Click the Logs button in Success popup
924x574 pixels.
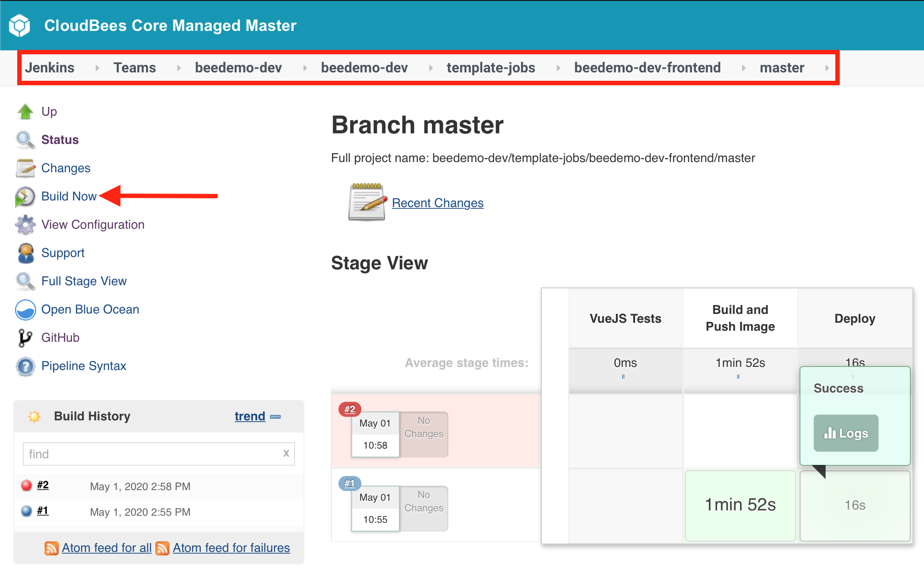(x=846, y=433)
